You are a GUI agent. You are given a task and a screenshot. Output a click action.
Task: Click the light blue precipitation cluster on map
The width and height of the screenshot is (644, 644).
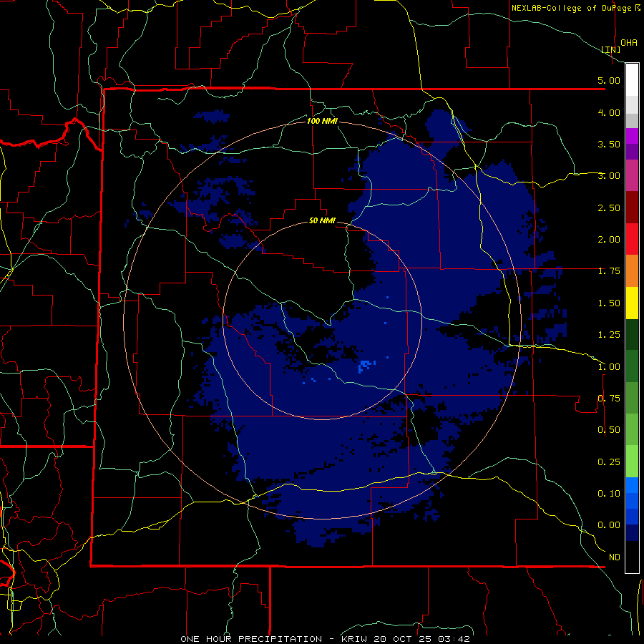pyautogui.click(x=366, y=366)
